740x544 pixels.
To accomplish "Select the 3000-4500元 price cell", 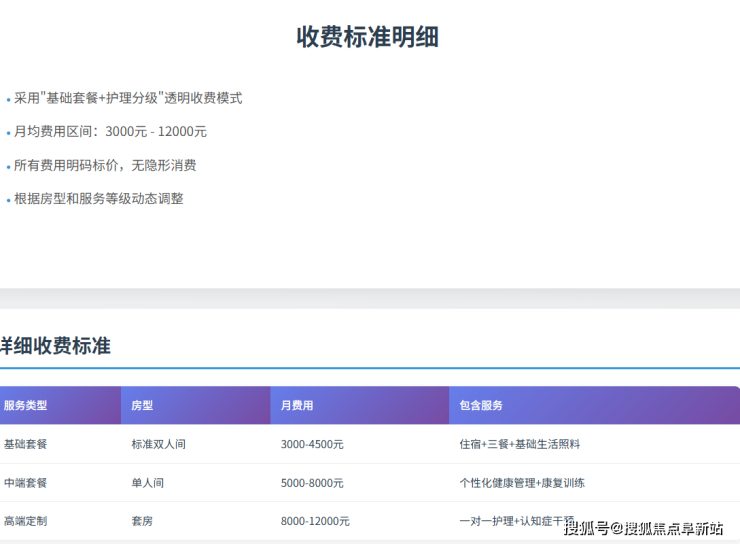I will (312, 444).
